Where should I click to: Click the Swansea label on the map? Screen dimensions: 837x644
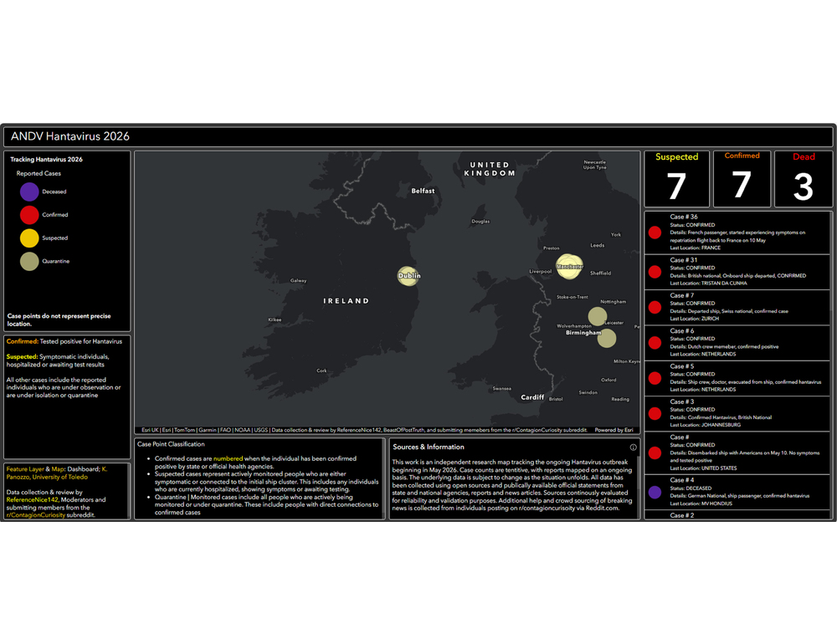(501, 388)
